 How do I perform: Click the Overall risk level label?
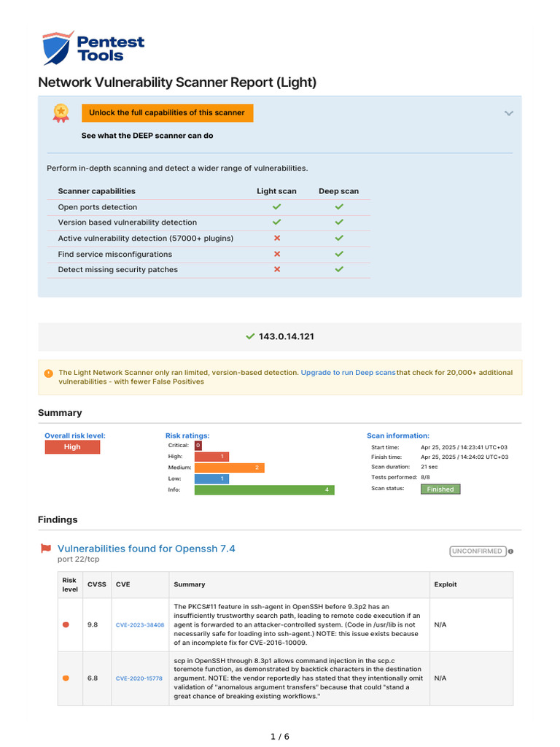tap(75, 436)
